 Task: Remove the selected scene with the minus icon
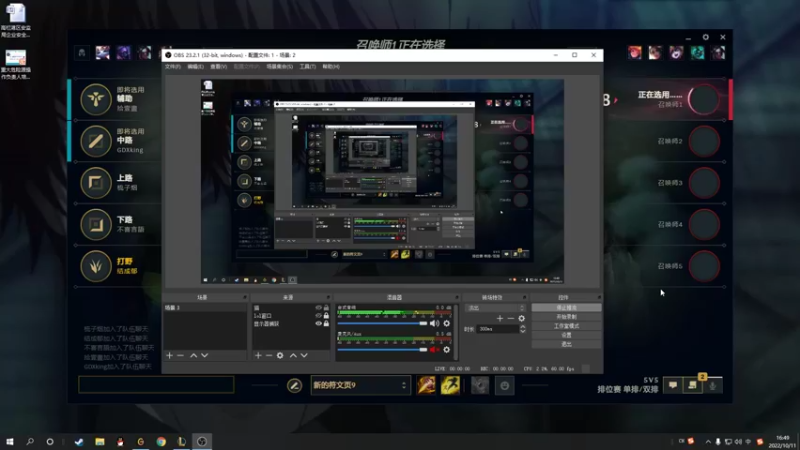[180, 355]
